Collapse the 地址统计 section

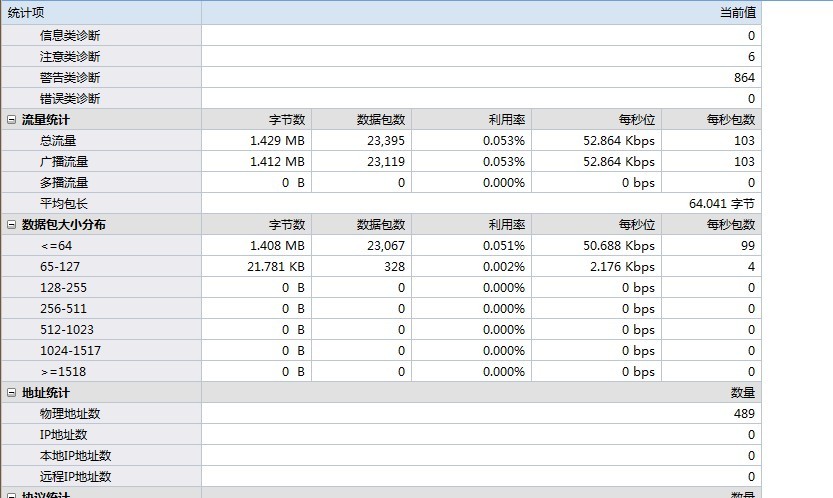[11, 393]
